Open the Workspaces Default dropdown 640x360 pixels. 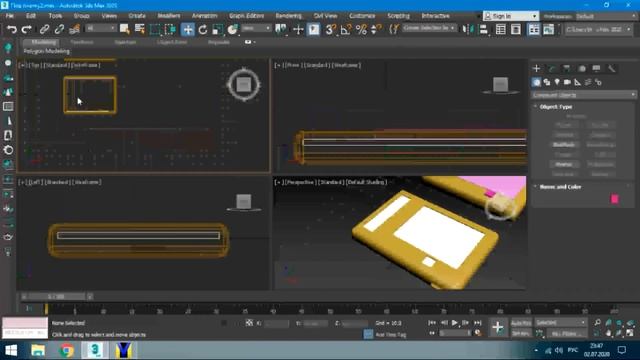tap(605, 16)
